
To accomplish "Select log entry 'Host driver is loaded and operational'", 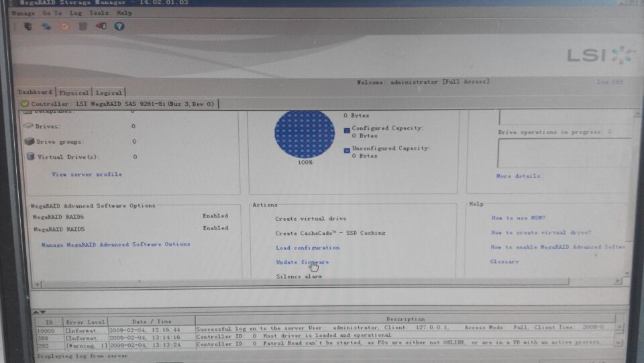I will [325, 336].
